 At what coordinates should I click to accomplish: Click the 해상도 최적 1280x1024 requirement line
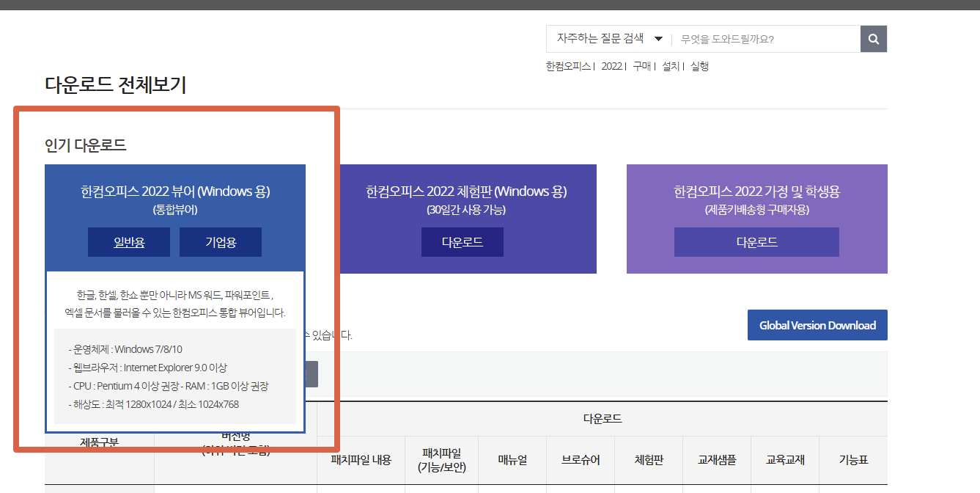point(153,404)
